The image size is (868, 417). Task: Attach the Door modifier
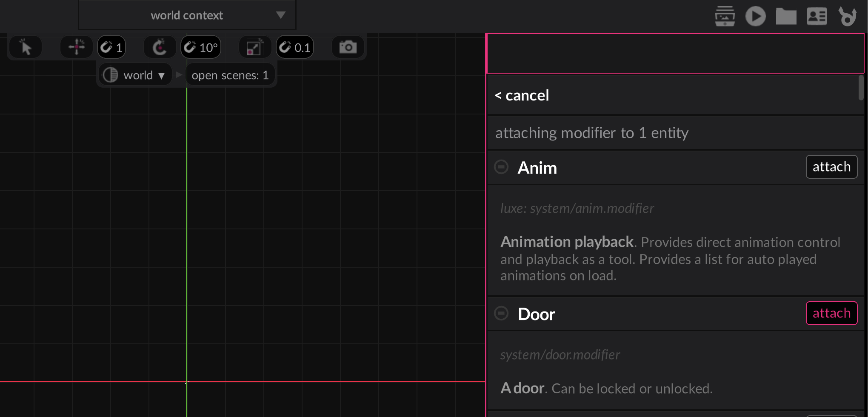831,313
